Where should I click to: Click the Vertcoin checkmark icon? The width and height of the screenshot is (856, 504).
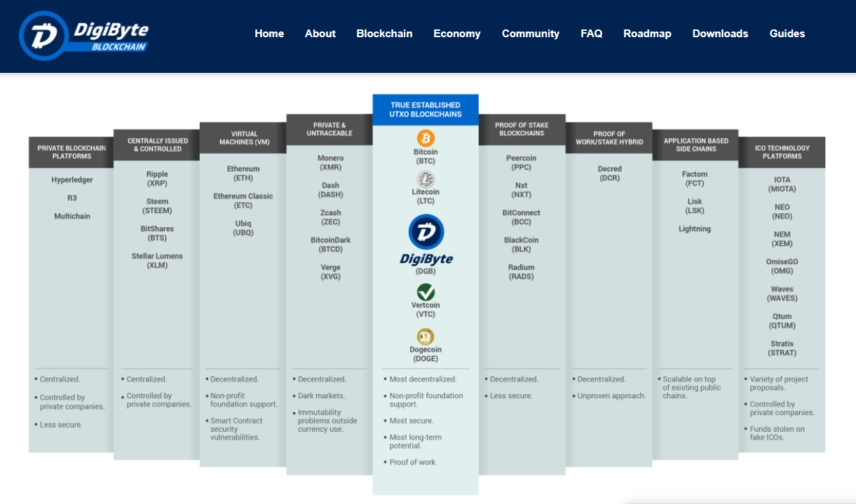426,292
